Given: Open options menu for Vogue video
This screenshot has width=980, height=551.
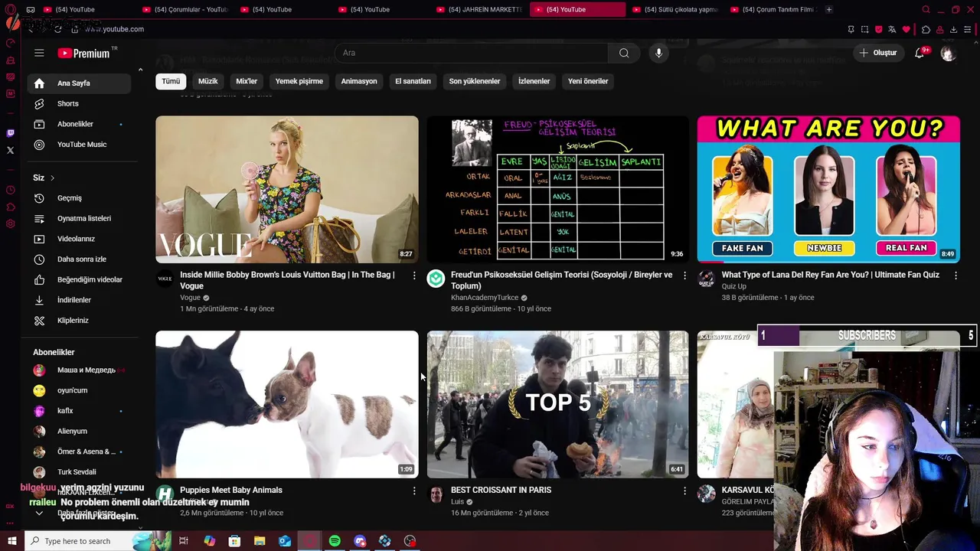Looking at the screenshot, I should tap(414, 275).
